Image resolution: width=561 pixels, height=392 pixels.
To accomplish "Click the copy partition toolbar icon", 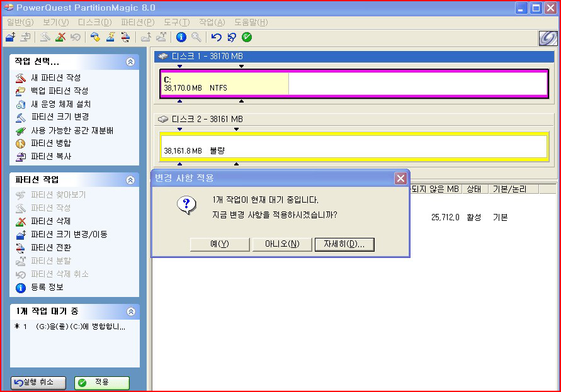I will (25, 37).
